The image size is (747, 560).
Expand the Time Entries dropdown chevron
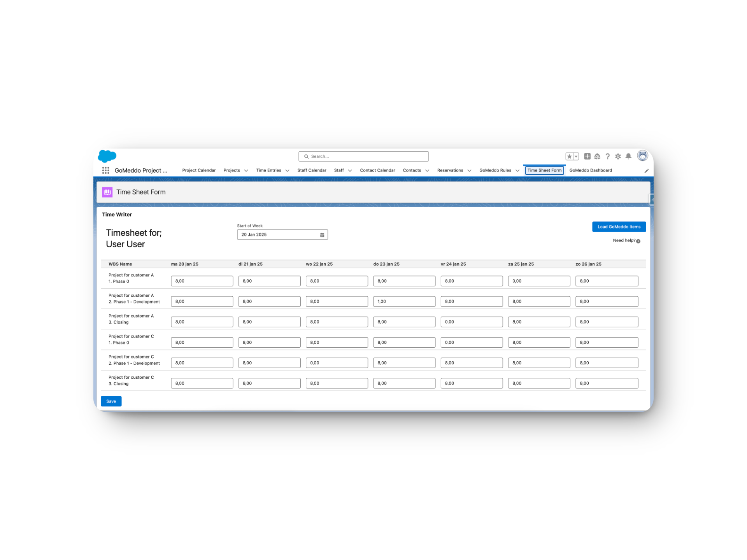click(x=287, y=171)
